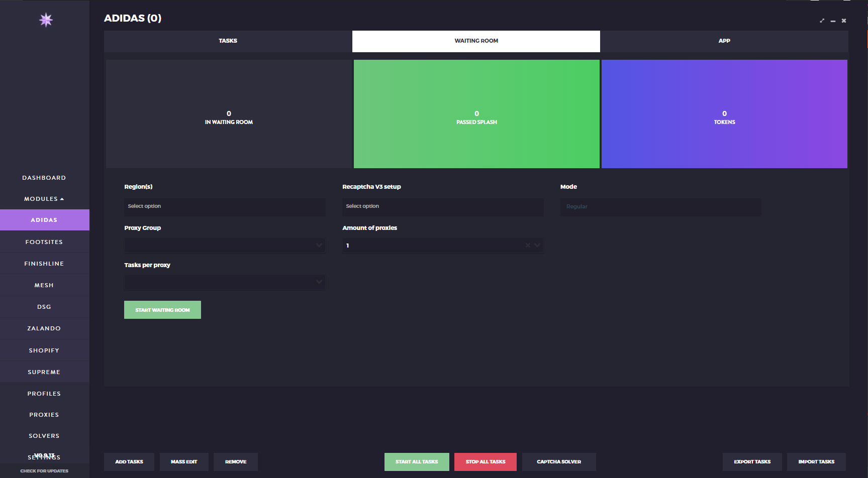Click the Export Tasks button
Viewport: 868px width, 478px height.
[752, 462]
